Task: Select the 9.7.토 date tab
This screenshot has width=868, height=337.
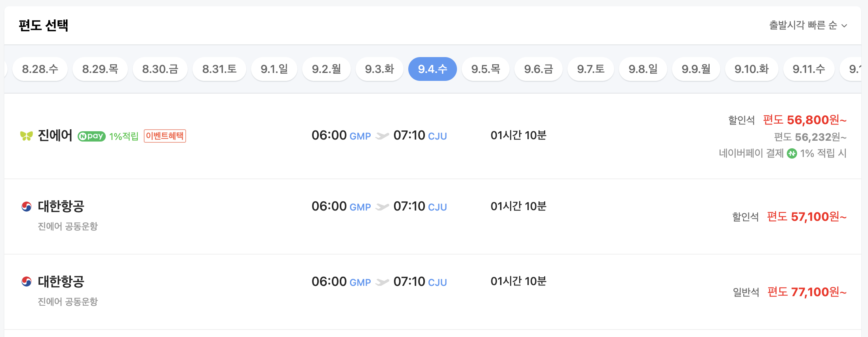Action: pos(590,69)
